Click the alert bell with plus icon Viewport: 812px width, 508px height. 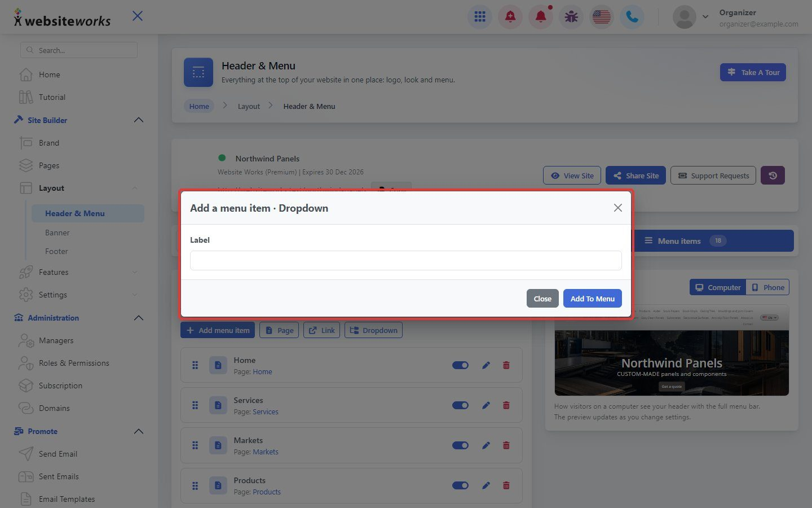pos(510,17)
